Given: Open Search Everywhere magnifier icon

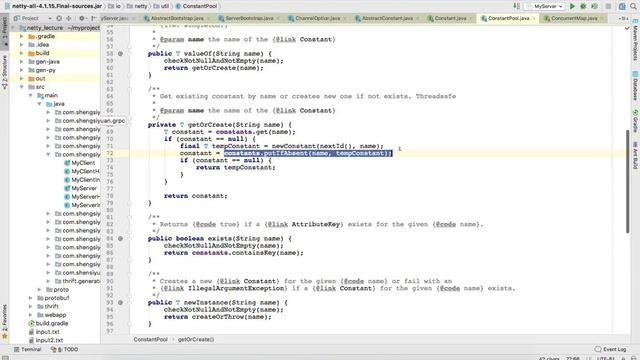Looking at the screenshot, I should point(633,6).
